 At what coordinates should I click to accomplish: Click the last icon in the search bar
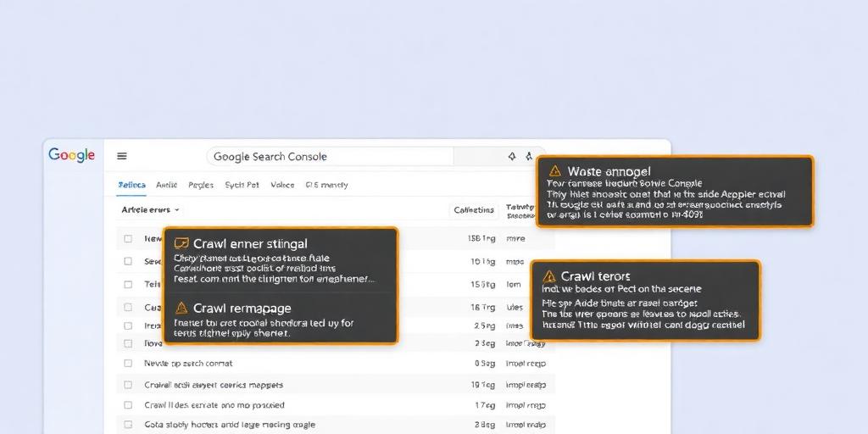click(529, 157)
